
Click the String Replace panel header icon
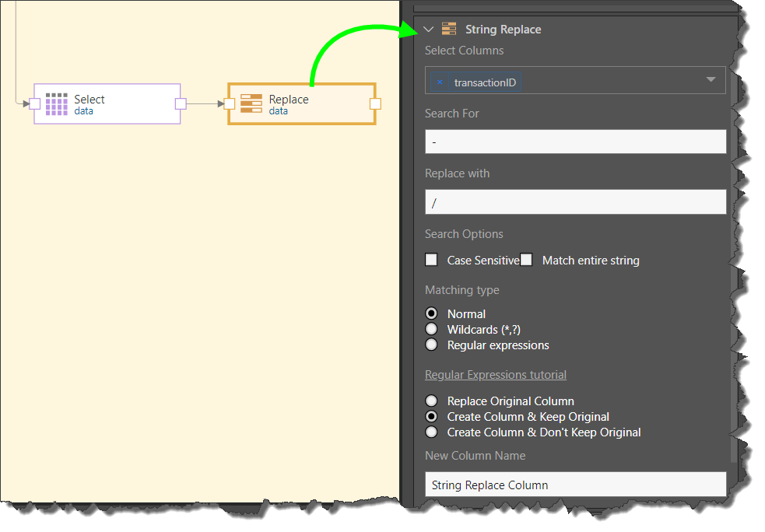click(449, 30)
